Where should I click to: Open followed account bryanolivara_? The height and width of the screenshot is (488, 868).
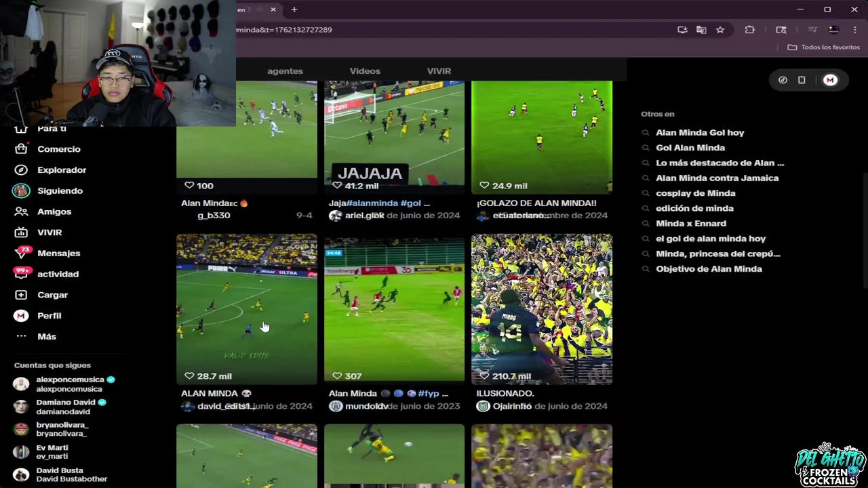click(x=52, y=429)
